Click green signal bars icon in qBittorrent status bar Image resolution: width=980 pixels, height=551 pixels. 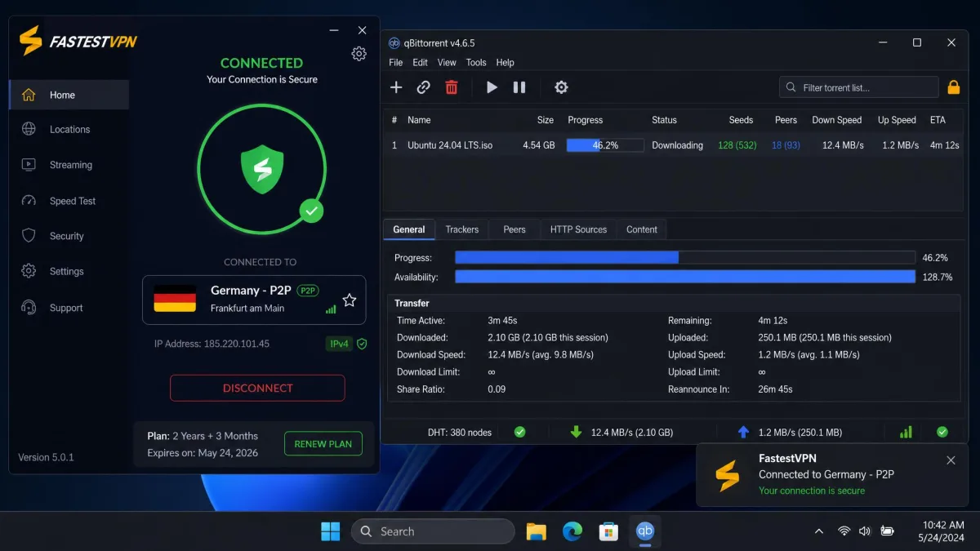click(906, 432)
